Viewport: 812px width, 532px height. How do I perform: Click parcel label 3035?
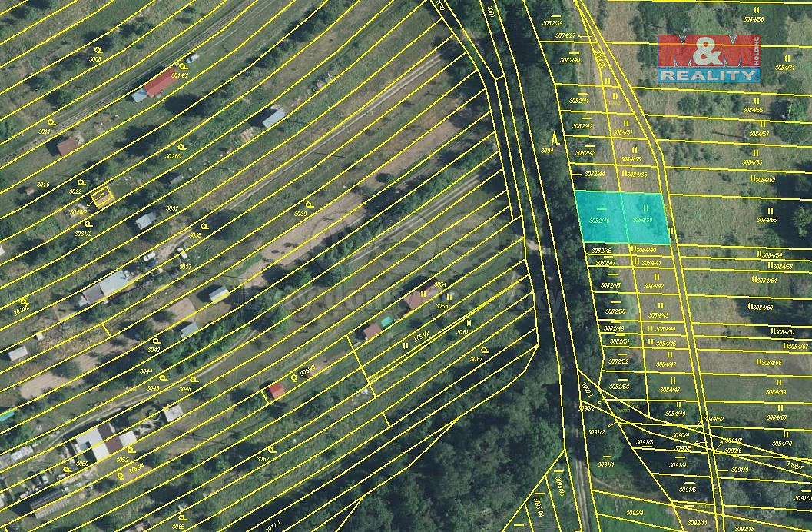(195, 236)
